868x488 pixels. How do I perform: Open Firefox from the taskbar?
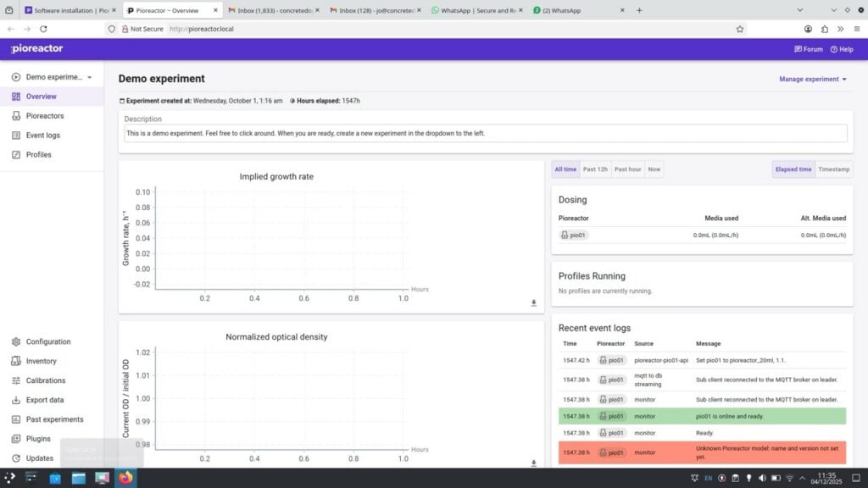(125, 478)
